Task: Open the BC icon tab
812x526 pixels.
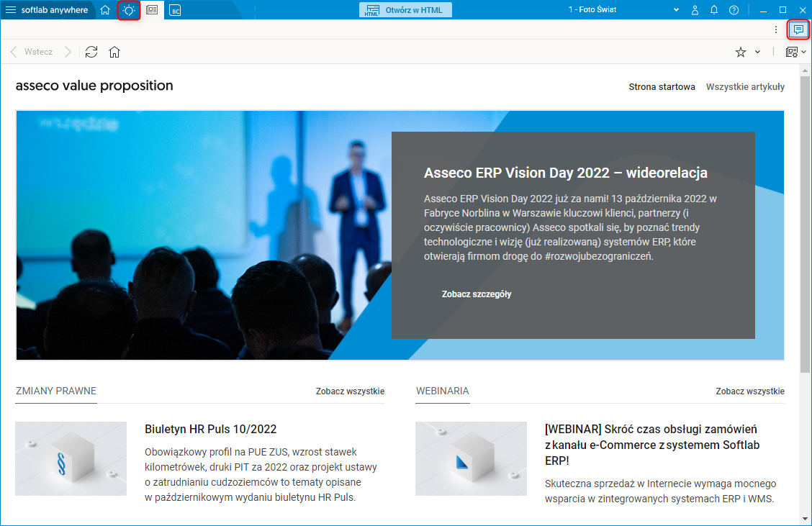Action: (176, 10)
